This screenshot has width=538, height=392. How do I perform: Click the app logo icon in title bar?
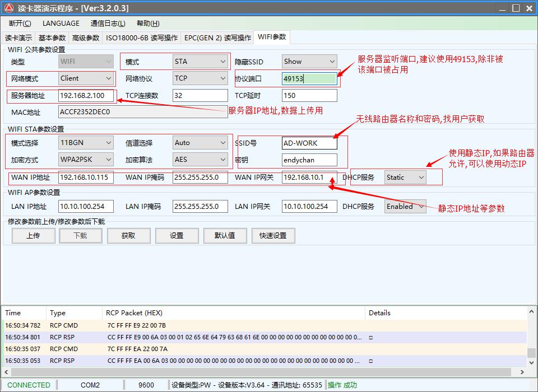(9, 8)
